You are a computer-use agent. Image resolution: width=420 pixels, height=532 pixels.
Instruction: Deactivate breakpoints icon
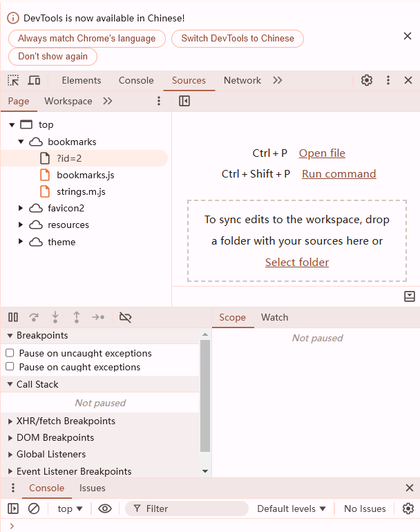click(125, 317)
